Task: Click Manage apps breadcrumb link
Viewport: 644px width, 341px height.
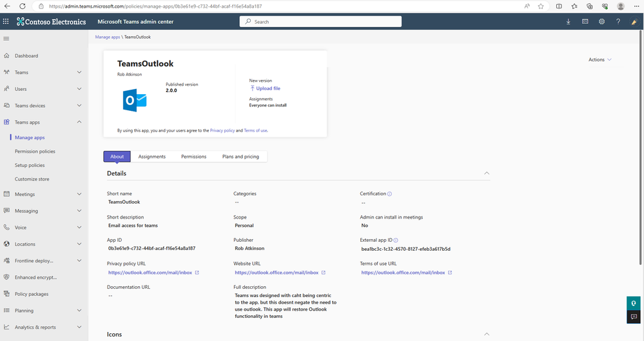Action: click(108, 37)
